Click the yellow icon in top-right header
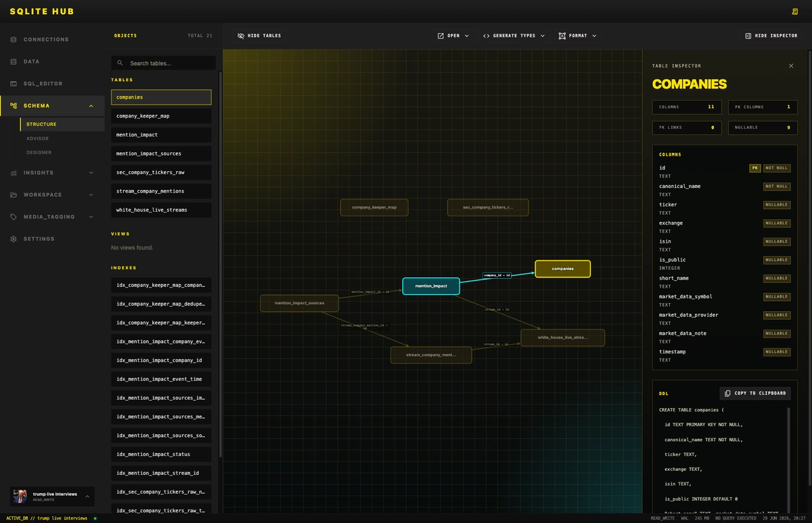Screen dimensions: 812x523 (x=795, y=12)
